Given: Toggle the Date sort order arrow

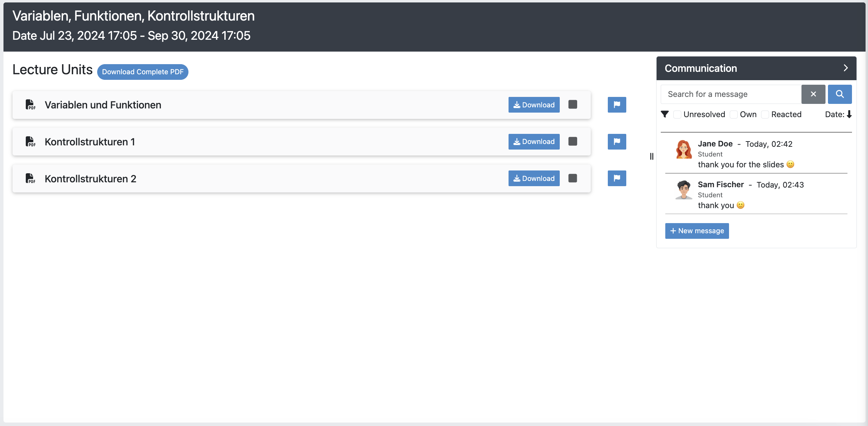Looking at the screenshot, I should (x=849, y=114).
